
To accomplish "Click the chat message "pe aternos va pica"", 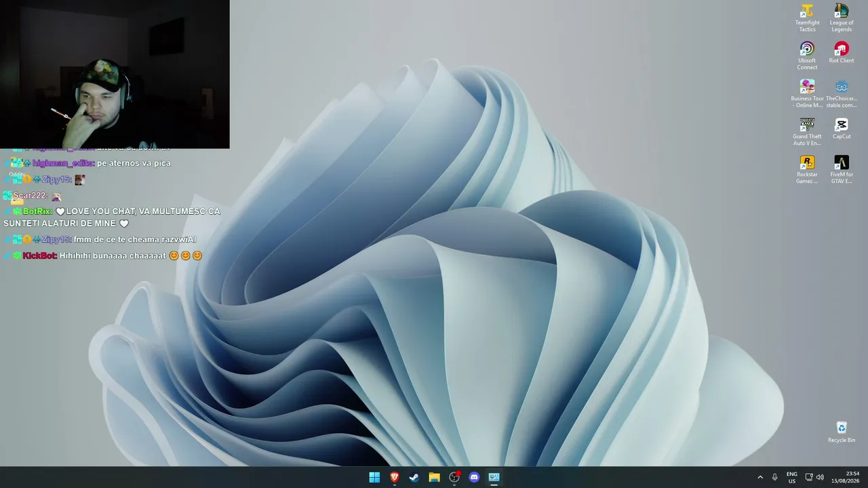I will [x=134, y=163].
